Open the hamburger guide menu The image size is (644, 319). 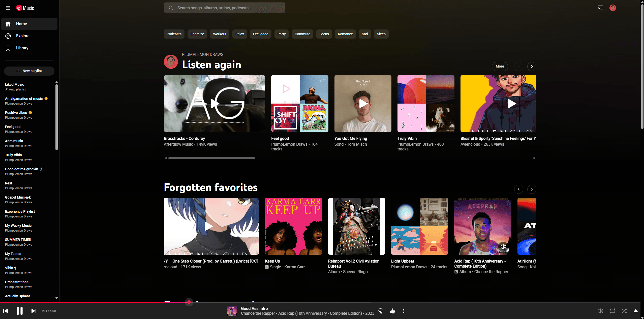point(8,8)
